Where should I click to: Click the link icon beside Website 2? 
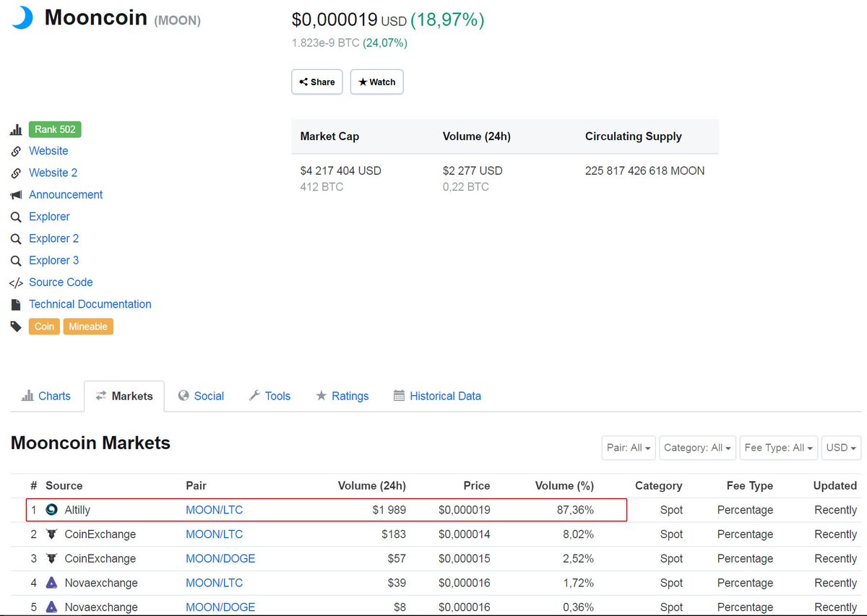coord(16,173)
